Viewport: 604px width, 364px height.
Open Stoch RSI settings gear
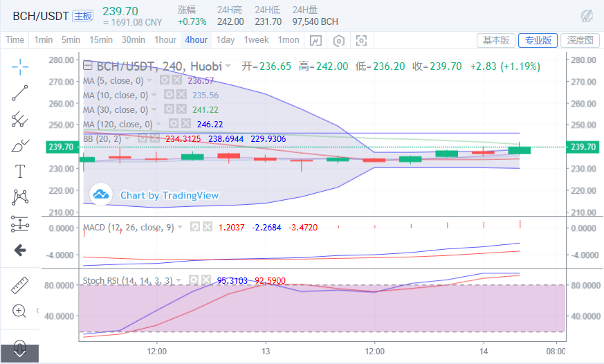[194, 280]
